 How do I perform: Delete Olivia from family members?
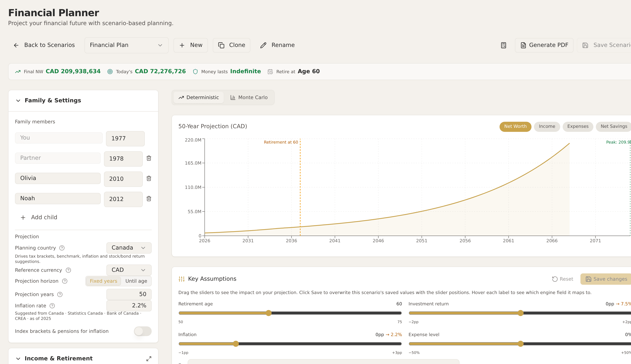coord(149,179)
